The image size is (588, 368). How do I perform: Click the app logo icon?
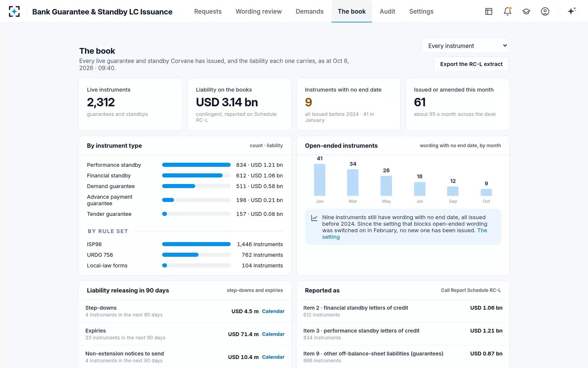pos(14,11)
